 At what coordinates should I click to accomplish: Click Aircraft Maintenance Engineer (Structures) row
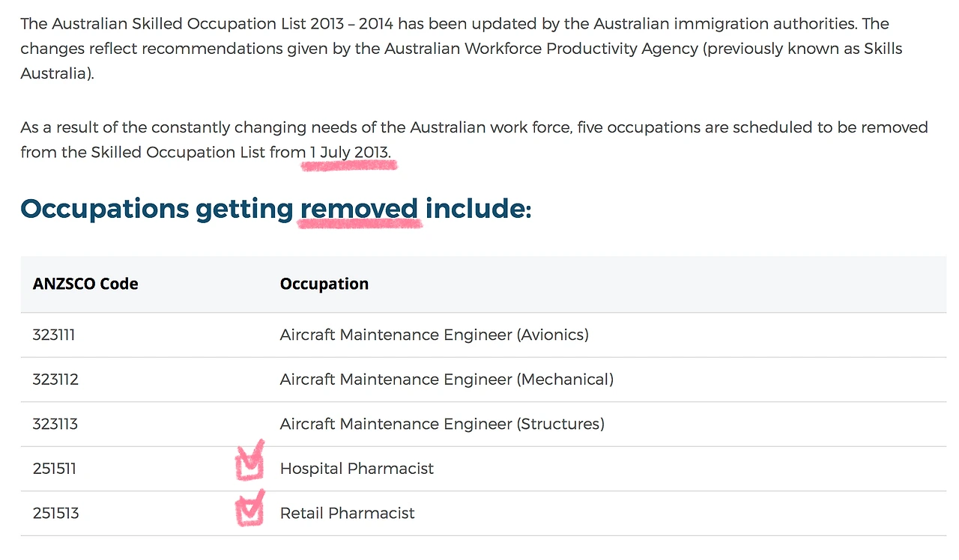442,424
